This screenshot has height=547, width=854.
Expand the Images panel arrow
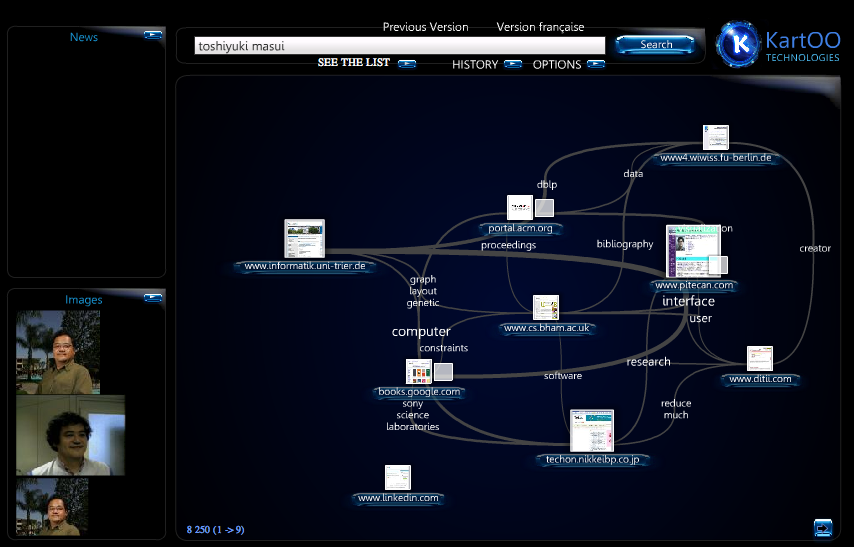pyautogui.click(x=153, y=297)
